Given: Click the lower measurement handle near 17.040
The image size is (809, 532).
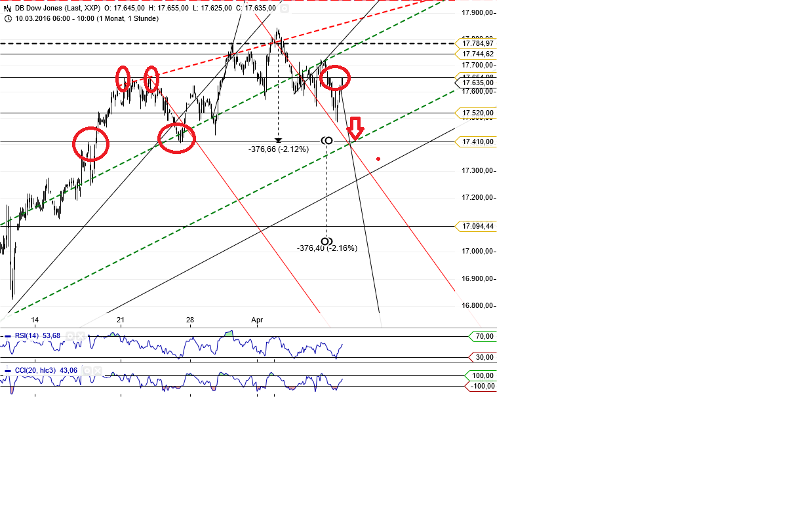Looking at the screenshot, I should coord(327,241).
